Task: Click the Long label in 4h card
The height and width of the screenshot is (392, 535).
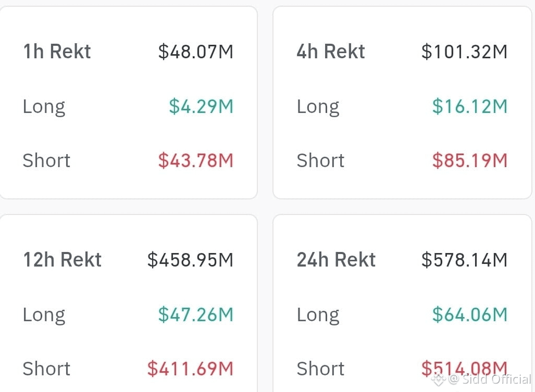Action: coord(318,107)
